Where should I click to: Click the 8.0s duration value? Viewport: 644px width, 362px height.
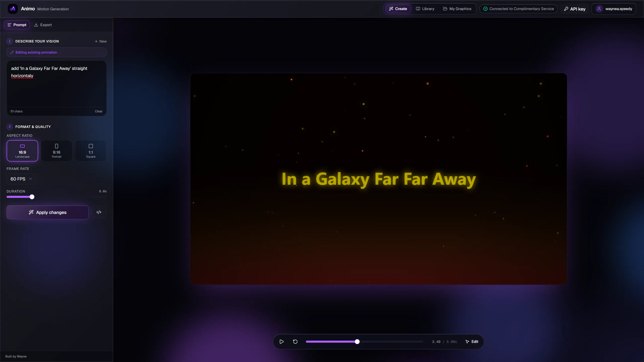[103, 191]
